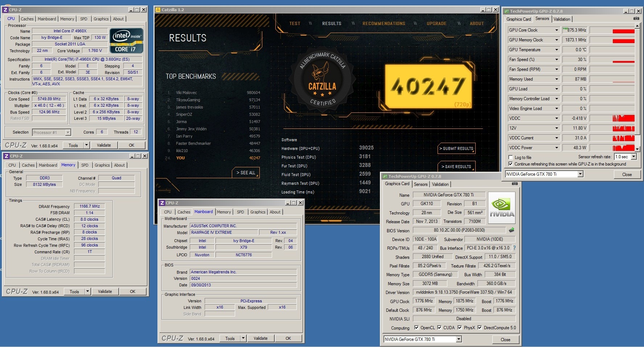This screenshot has width=644, height=347.
Task: Click the BIOS Version field in GPU-Z
Action: tap(459, 230)
